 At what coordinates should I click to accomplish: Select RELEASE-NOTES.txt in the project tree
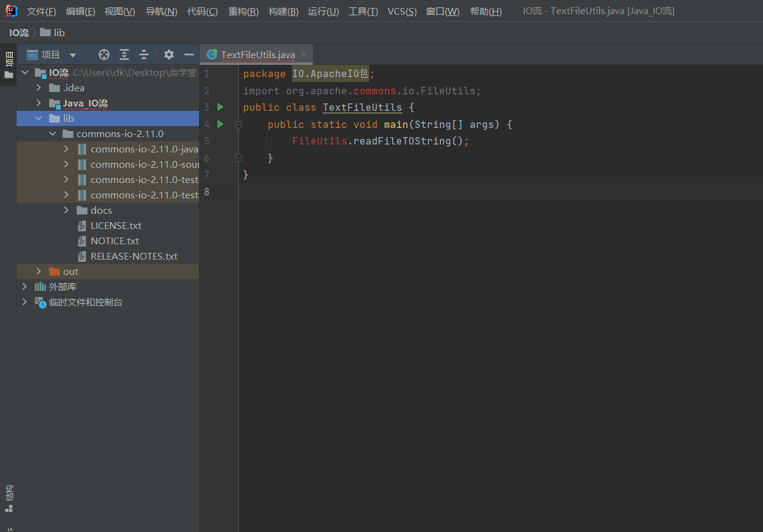(x=134, y=256)
